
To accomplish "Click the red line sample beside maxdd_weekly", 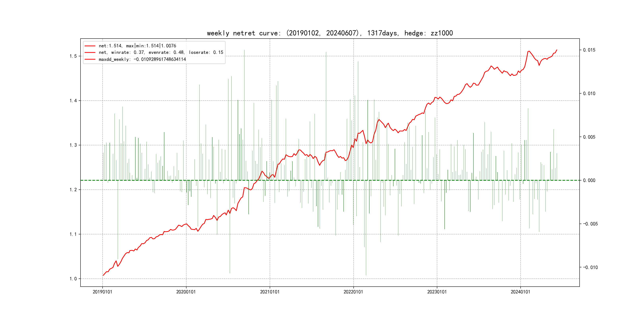I will 90,59.
